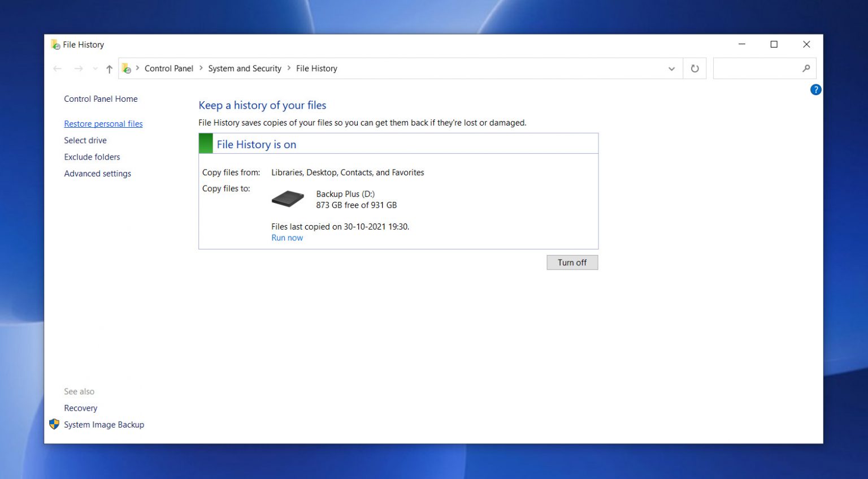
Task: Select Control Panel in the breadcrumb path
Action: point(168,68)
